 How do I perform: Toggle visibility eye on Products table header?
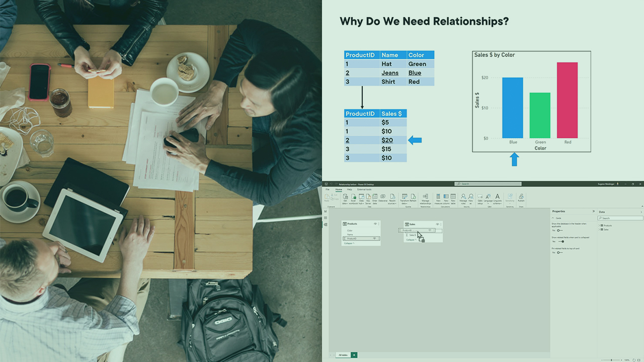[x=375, y=224]
